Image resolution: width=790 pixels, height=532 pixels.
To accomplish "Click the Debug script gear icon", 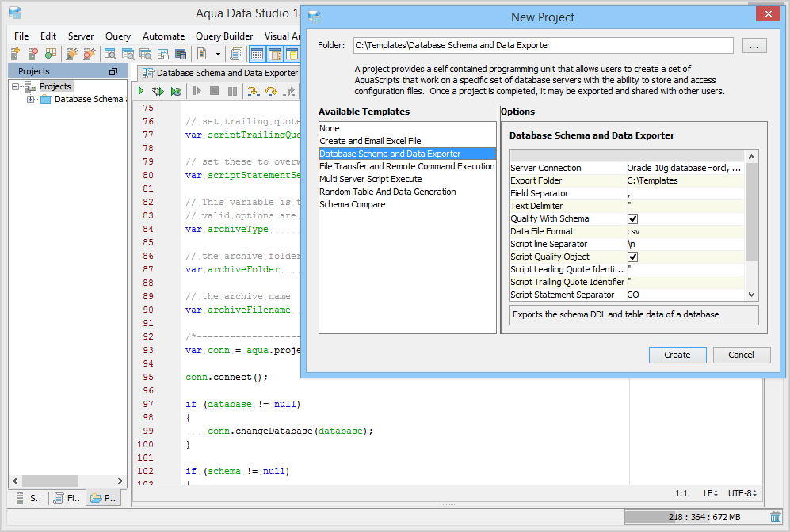I will (158, 92).
